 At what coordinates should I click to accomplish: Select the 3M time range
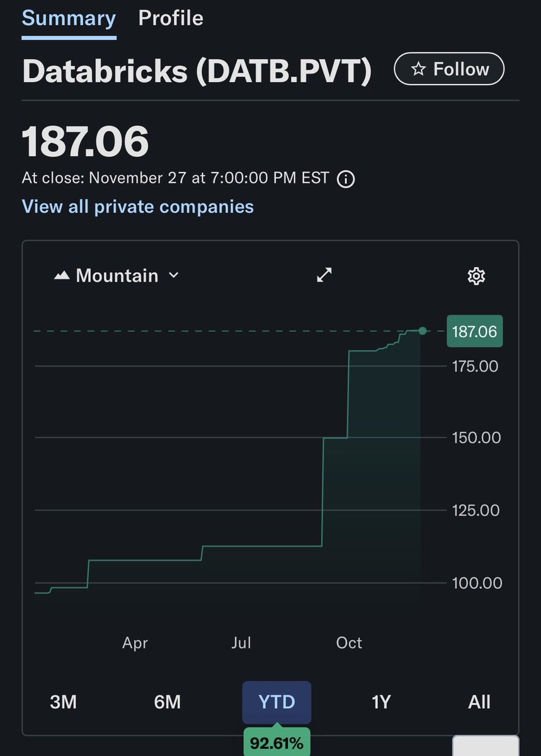tap(63, 702)
